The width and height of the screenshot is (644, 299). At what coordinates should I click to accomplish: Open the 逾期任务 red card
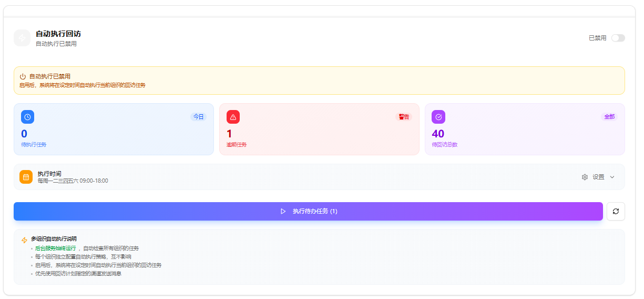pyautogui.click(x=319, y=129)
